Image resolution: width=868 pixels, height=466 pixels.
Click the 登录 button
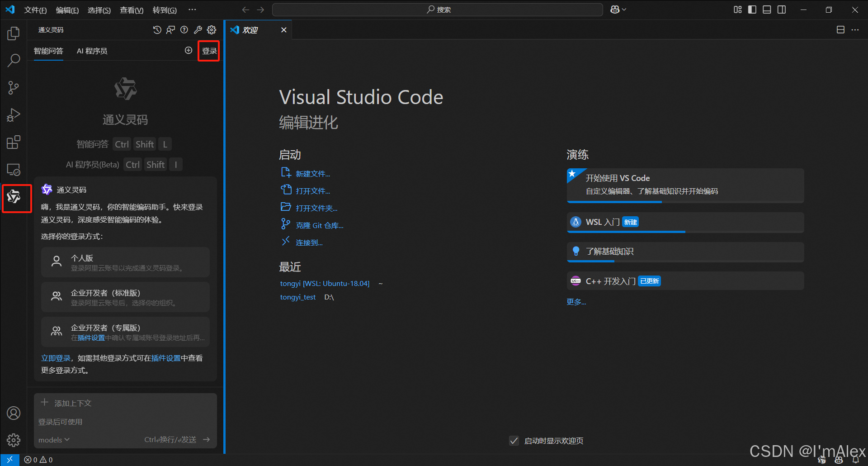point(209,51)
